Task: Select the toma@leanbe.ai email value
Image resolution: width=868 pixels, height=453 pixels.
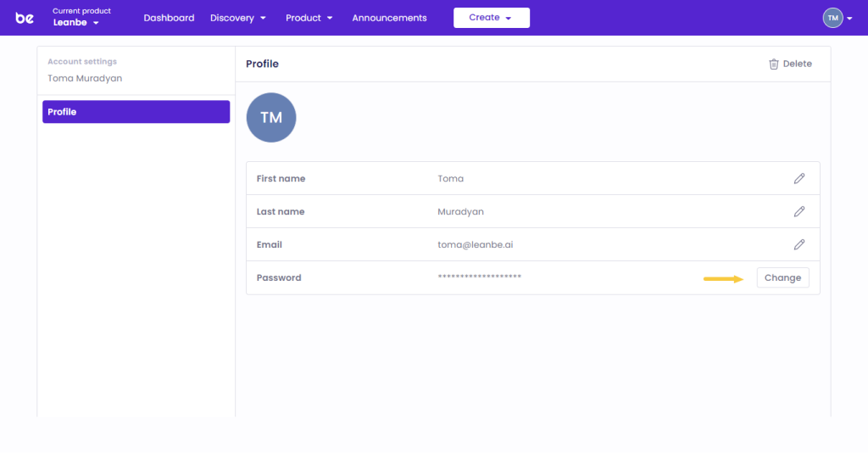Action: point(475,244)
